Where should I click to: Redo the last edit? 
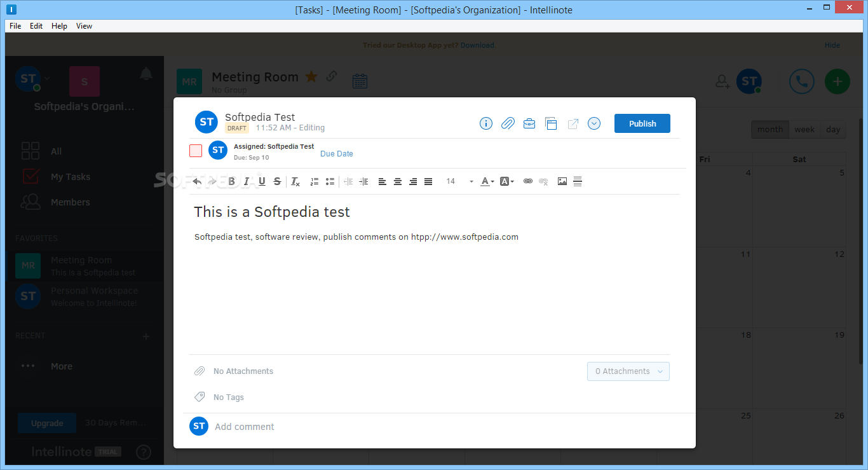pos(212,181)
